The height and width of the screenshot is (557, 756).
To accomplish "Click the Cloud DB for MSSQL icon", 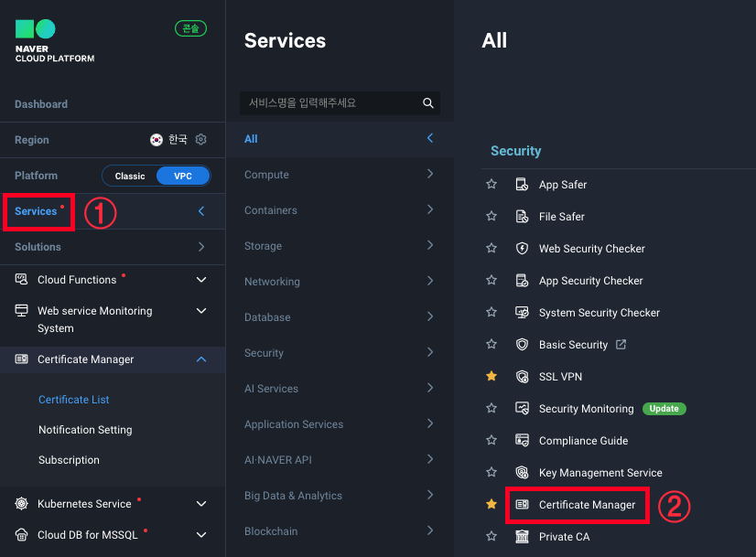I will 21,535.
